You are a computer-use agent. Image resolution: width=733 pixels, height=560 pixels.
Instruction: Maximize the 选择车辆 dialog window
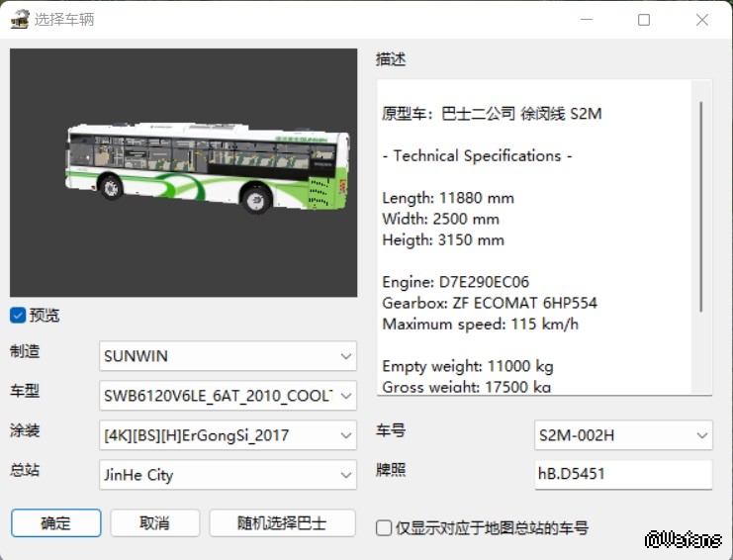coord(644,20)
